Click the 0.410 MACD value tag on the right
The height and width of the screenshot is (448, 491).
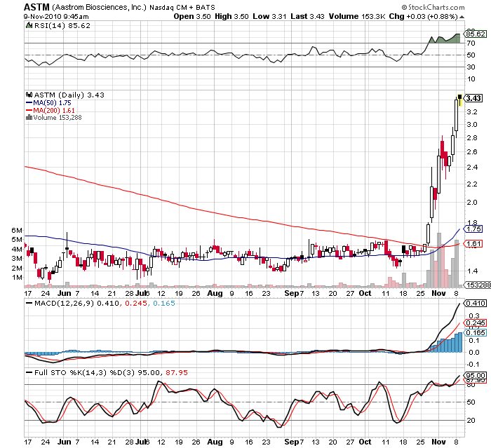[x=476, y=303]
